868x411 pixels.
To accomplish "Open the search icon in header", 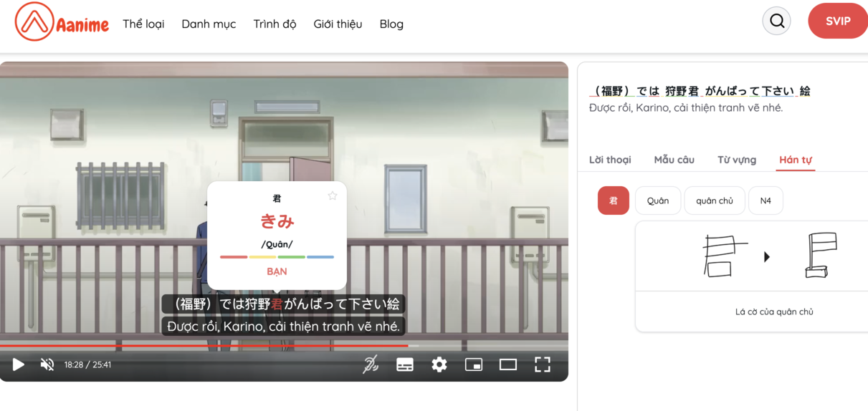I will click(776, 21).
